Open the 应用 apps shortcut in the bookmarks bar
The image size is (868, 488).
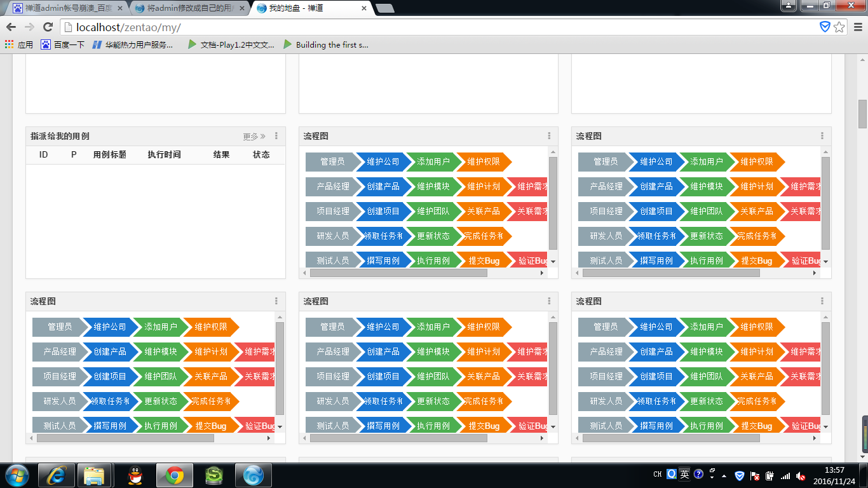[19, 45]
